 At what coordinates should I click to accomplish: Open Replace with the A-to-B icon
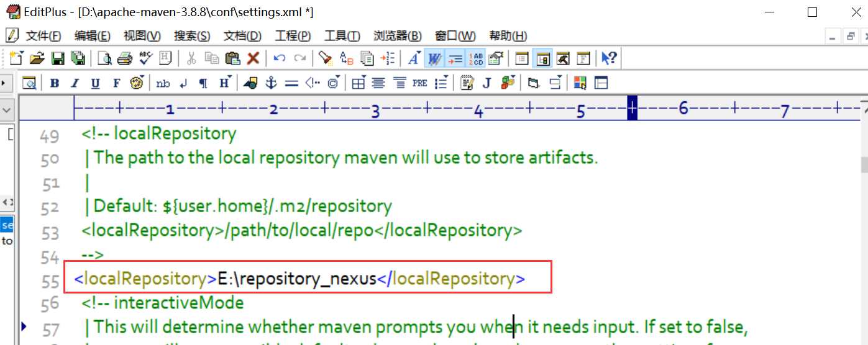tap(346, 58)
